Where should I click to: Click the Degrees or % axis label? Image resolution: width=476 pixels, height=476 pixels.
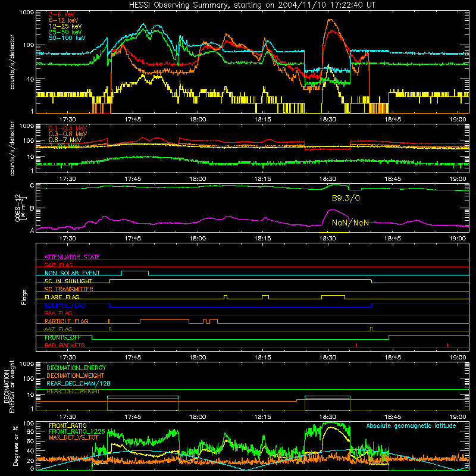pyautogui.click(x=15, y=446)
